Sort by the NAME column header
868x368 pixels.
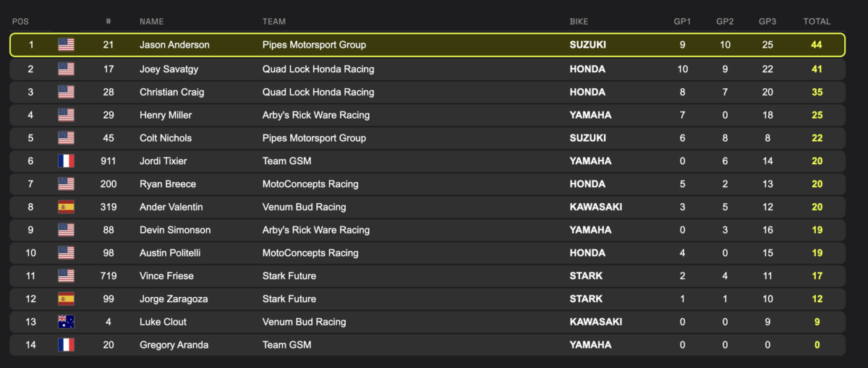(x=152, y=22)
